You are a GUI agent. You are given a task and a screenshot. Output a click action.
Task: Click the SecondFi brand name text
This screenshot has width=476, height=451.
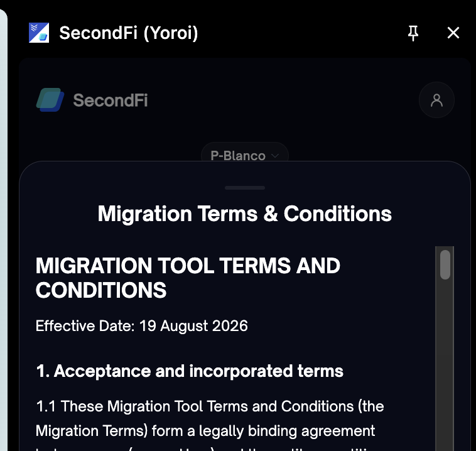[x=111, y=101]
